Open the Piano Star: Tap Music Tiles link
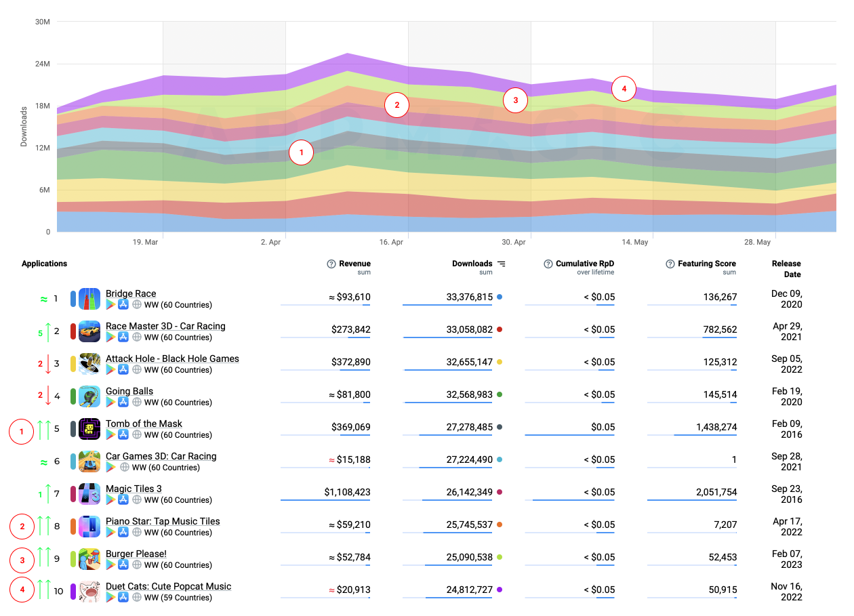The height and width of the screenshot is (616, 854). (x=163, y=521)
